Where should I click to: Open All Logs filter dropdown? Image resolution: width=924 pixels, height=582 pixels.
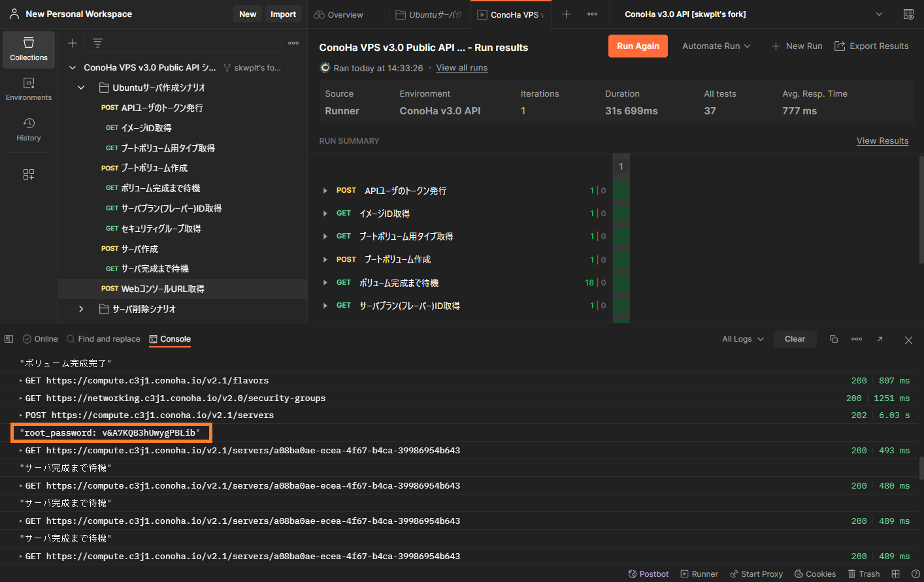[x=743, y=339]
